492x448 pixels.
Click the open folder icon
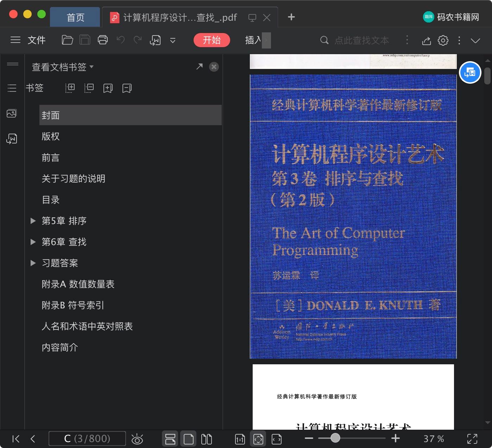[67, 40]
